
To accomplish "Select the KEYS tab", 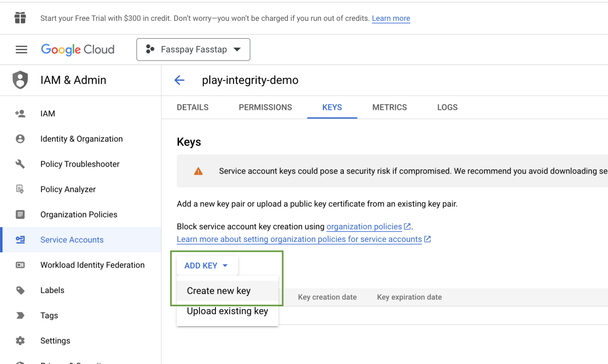I will point(332,107).
